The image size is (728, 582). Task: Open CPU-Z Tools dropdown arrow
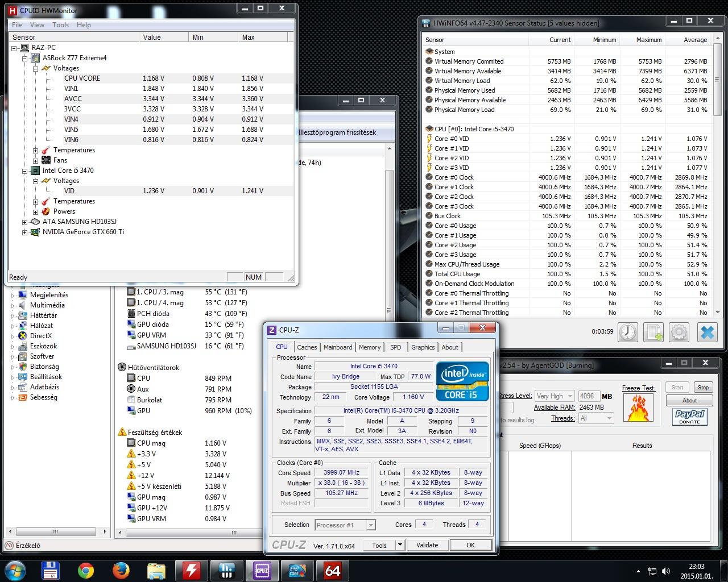coord(400,545)
